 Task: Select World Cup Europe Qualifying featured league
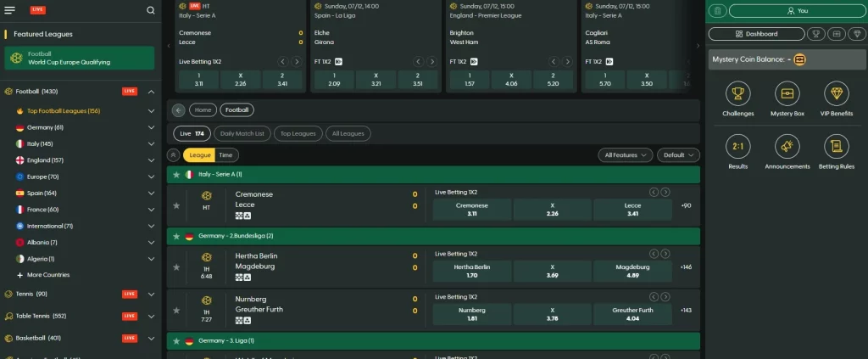click(80, 58)
